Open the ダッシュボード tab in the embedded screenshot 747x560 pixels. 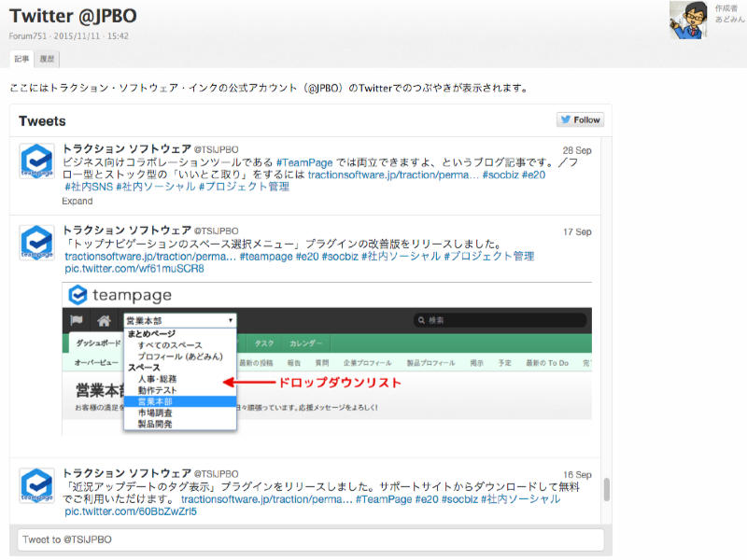click(98, 343)
